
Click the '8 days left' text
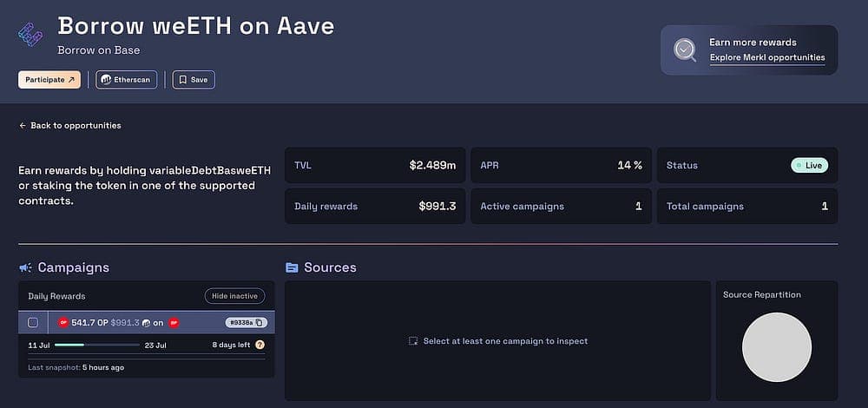pos(232,345)
